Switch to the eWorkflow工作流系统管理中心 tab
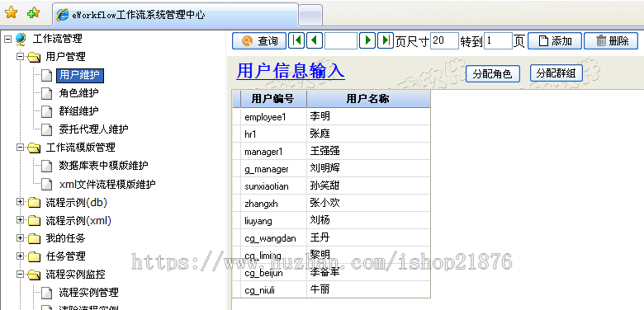644x310 pixels. click(175, 15)
